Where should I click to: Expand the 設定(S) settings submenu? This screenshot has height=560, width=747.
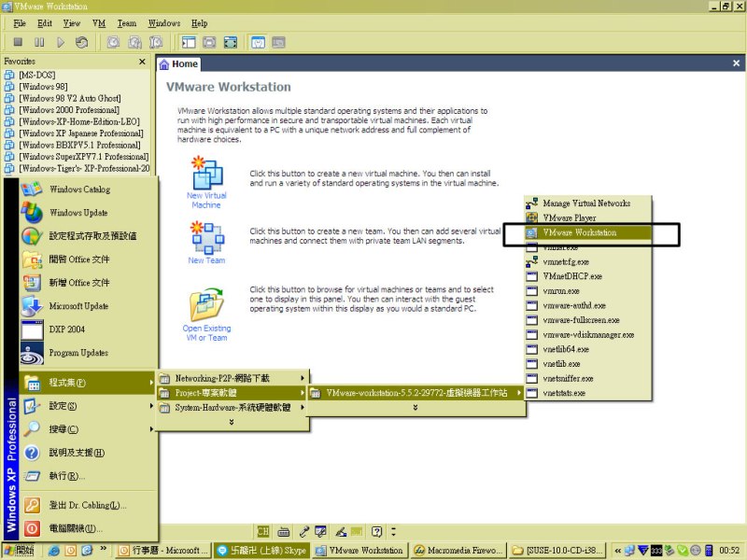tap(88, 406)
